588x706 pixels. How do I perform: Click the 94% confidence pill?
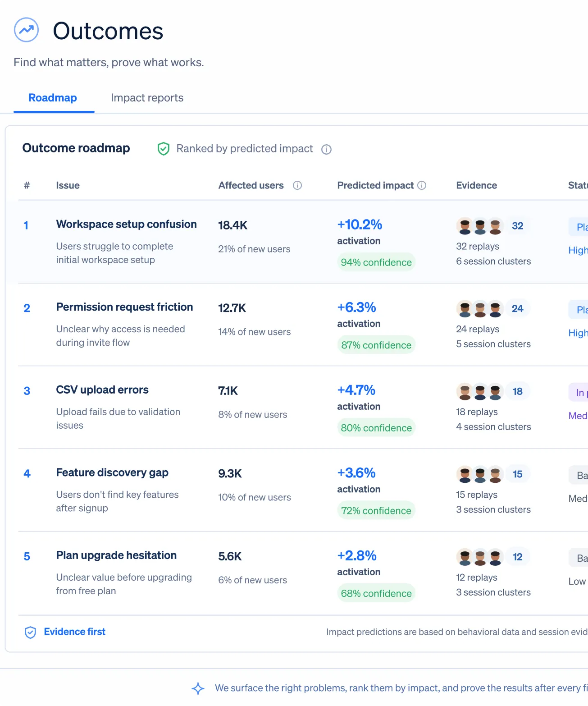[x=376, y=262]
